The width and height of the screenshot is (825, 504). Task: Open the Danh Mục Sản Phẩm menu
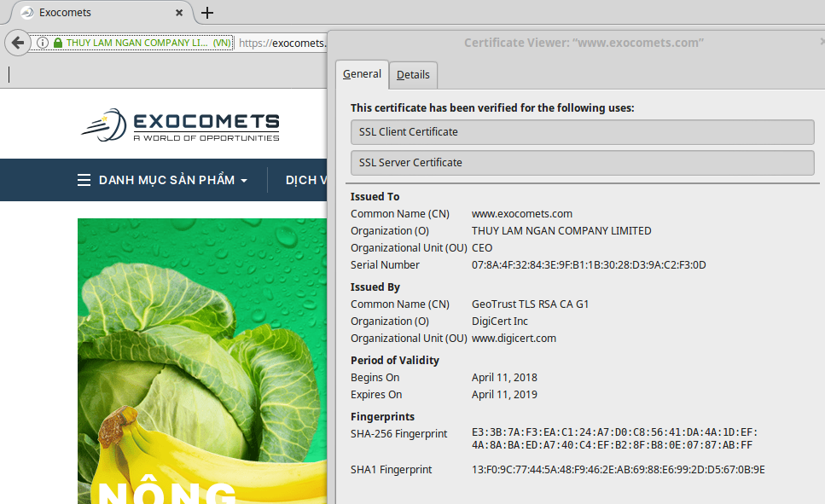[166, 180]
